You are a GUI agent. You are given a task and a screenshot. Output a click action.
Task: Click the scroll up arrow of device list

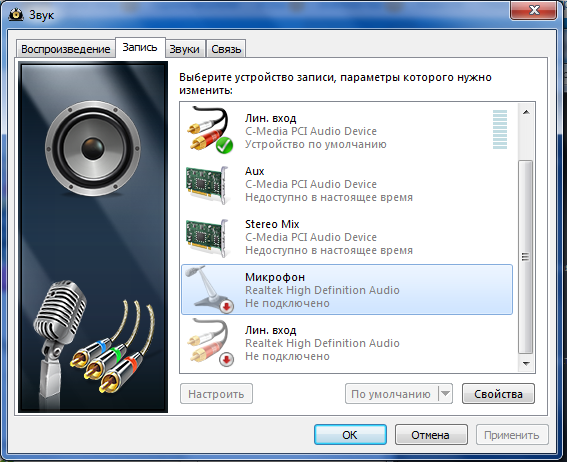(x=526, y=112)
